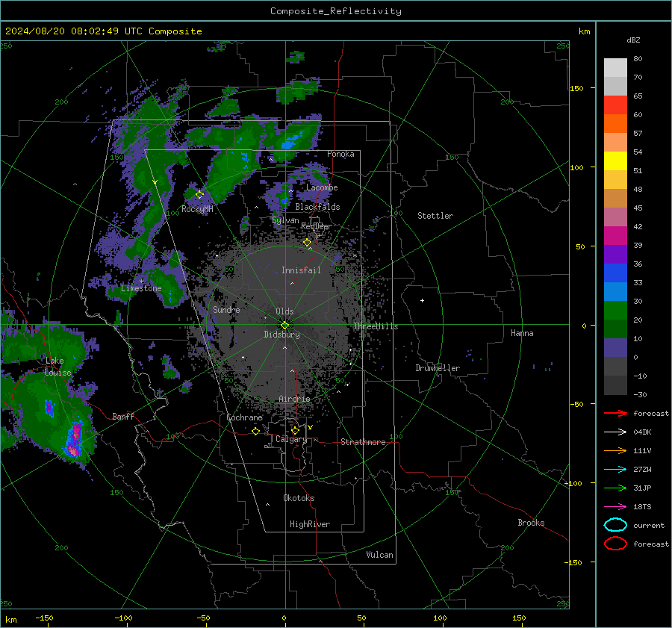Click the red forecast arrow legend icon
Image resolution: width=672 pixels, height=628 pixels.
[x=615, y=413]
